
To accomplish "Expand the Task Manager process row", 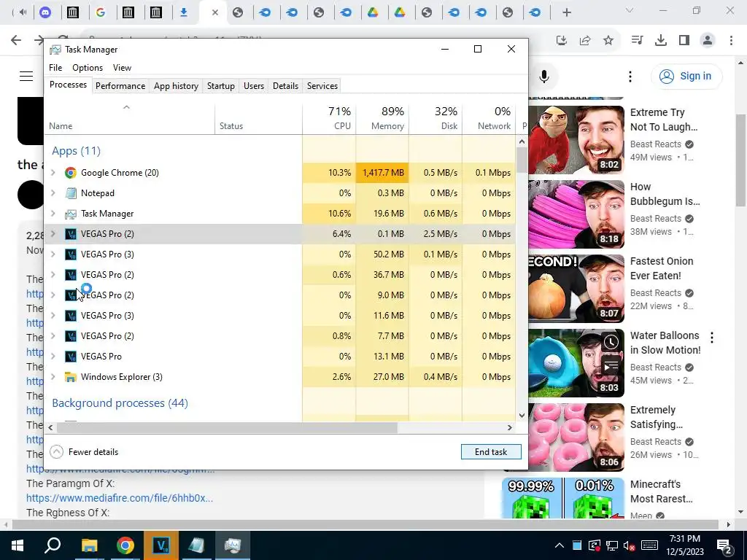I will [53, 214].
